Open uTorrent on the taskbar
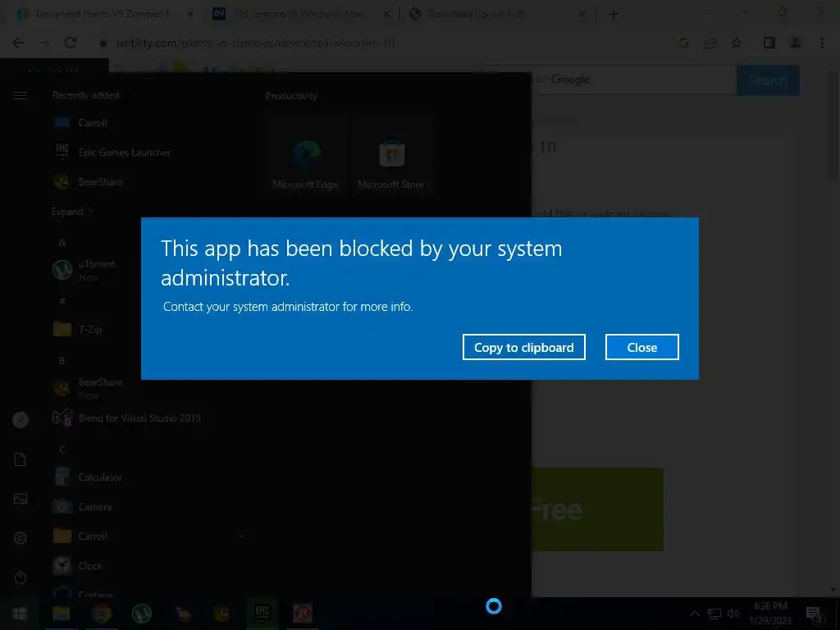This screenshot has height=630, width=840. (x=141, y=614)
